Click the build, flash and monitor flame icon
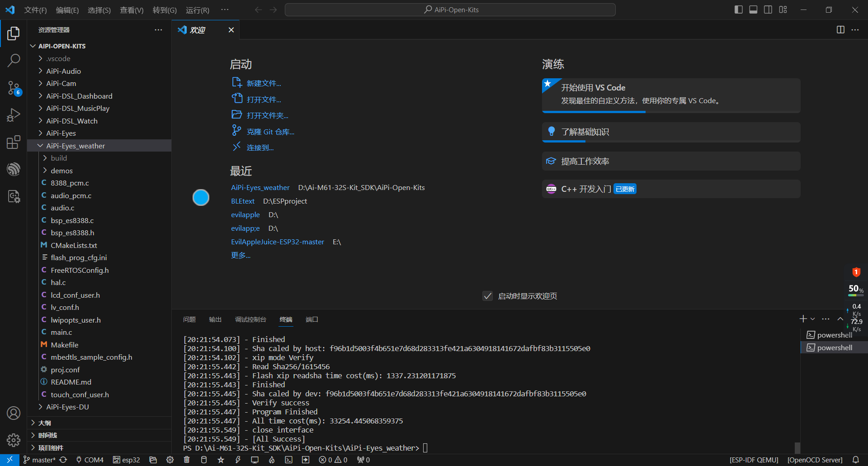The image size is (868, 466). 272,460
